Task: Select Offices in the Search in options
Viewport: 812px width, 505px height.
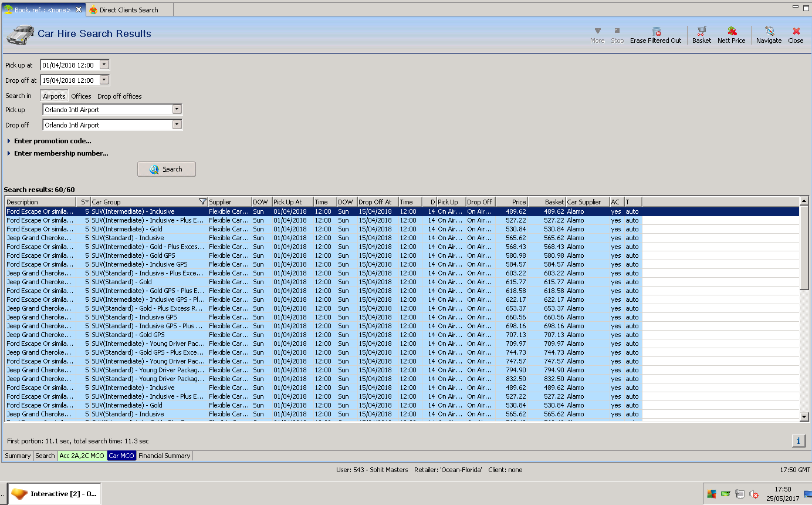Action: point(81,96)
